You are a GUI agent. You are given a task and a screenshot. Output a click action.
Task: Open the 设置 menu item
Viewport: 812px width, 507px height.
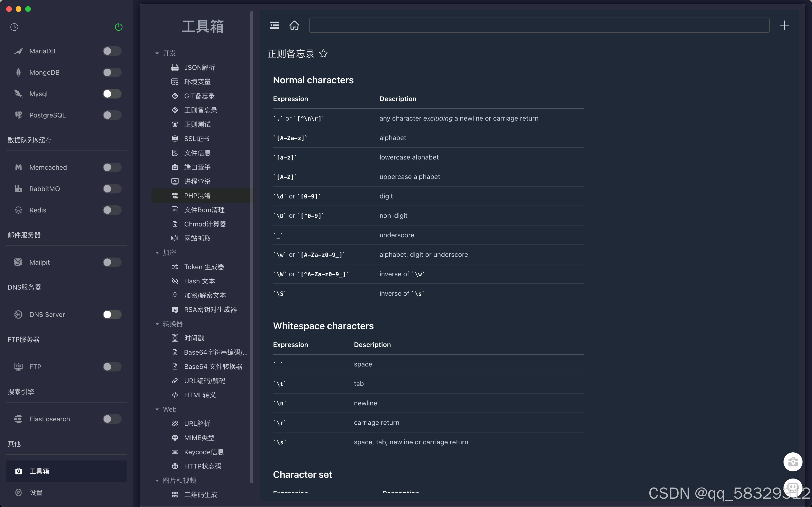click(x=36, y=492)
